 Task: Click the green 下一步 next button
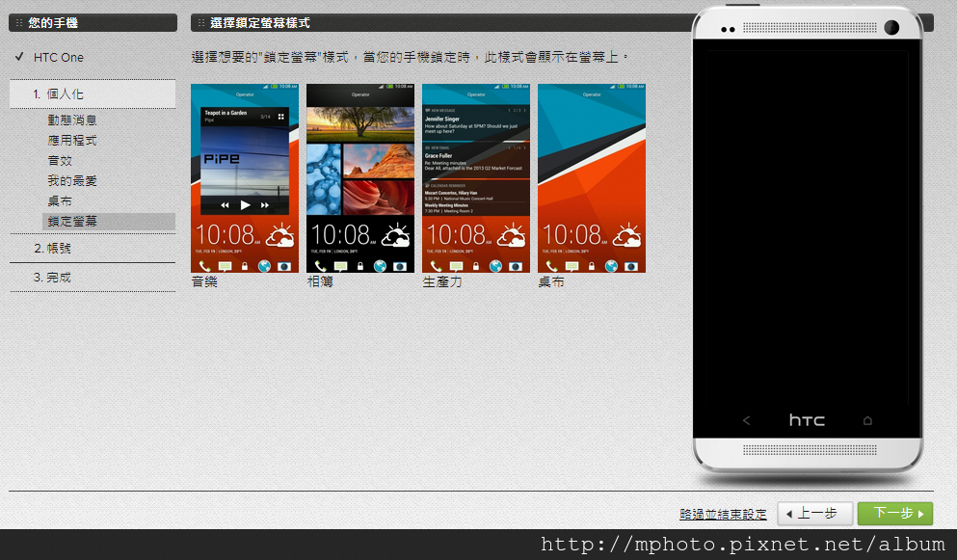pyautogui.click(x=895, y=514)
